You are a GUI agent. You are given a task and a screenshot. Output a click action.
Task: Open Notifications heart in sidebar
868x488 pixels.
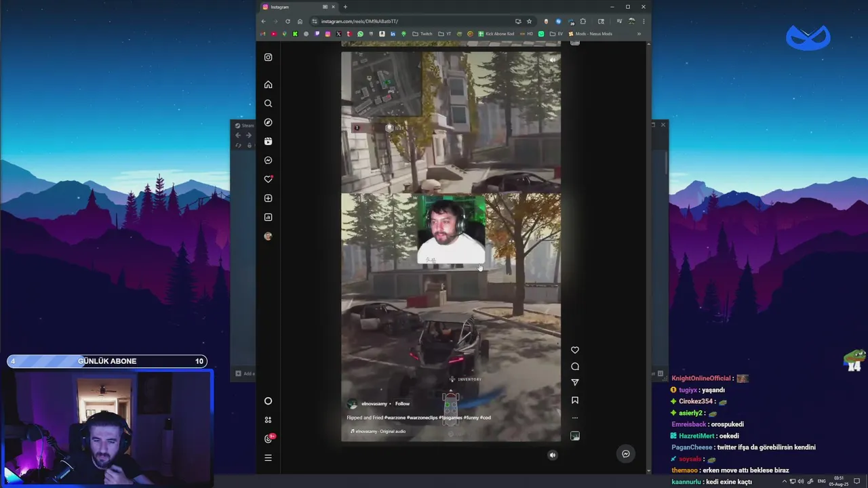click(268, 179)
